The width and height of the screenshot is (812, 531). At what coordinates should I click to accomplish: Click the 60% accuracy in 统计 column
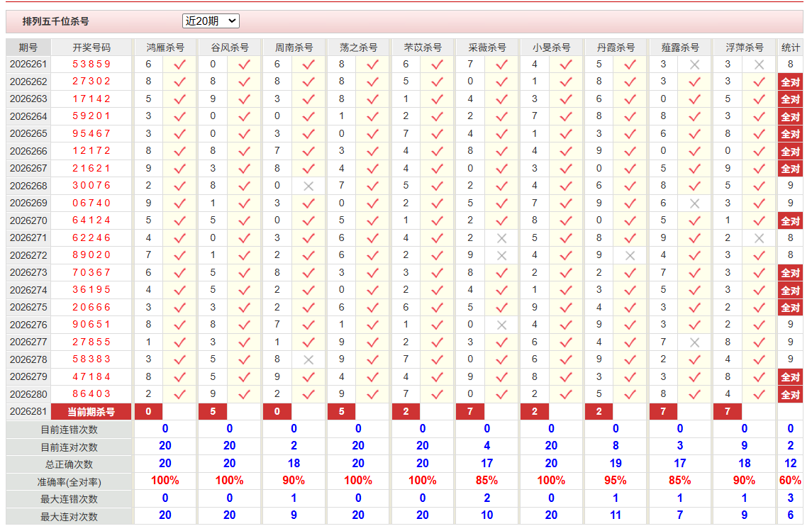click(x=790, y=480)
